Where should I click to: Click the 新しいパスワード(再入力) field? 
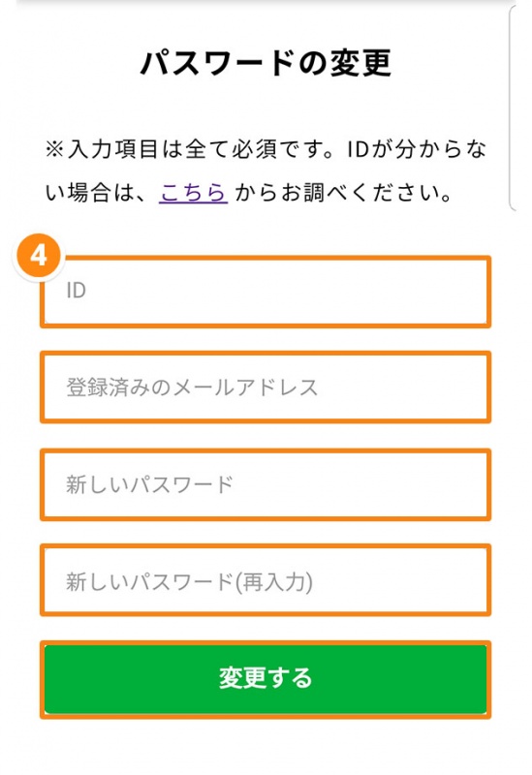266,579
